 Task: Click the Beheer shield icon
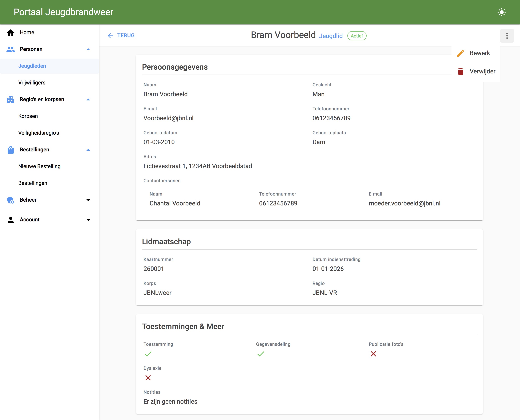11,200
